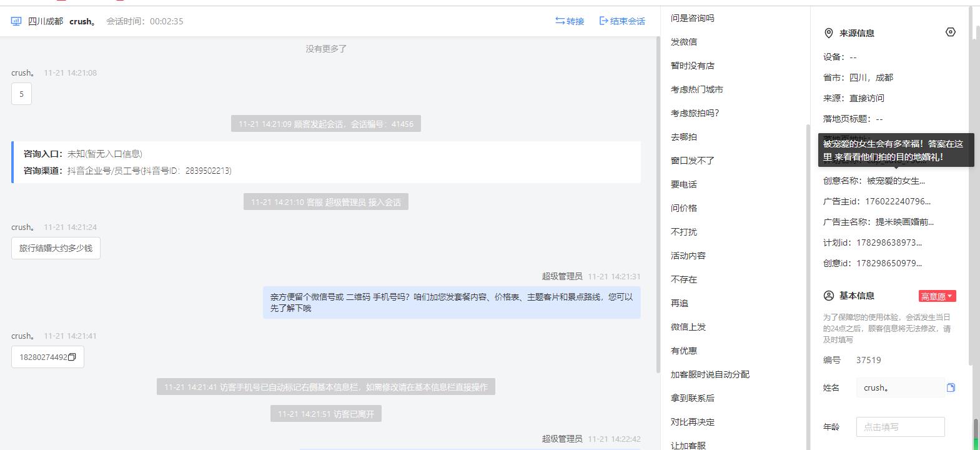Viewport: 980px width, 450px height.
Task: Choose quick reply 问价格
Action: pos(684,208)
